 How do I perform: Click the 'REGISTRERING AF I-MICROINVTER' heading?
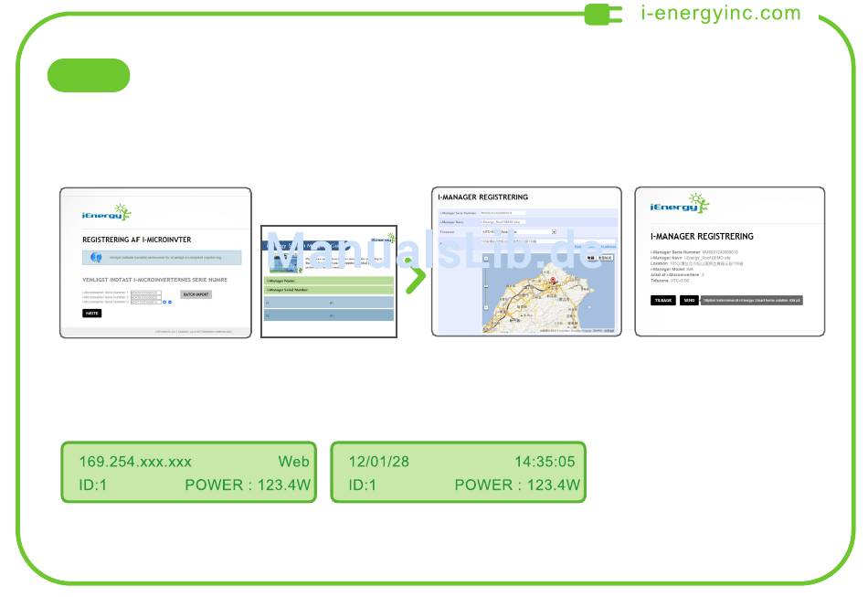pos(137,240)
